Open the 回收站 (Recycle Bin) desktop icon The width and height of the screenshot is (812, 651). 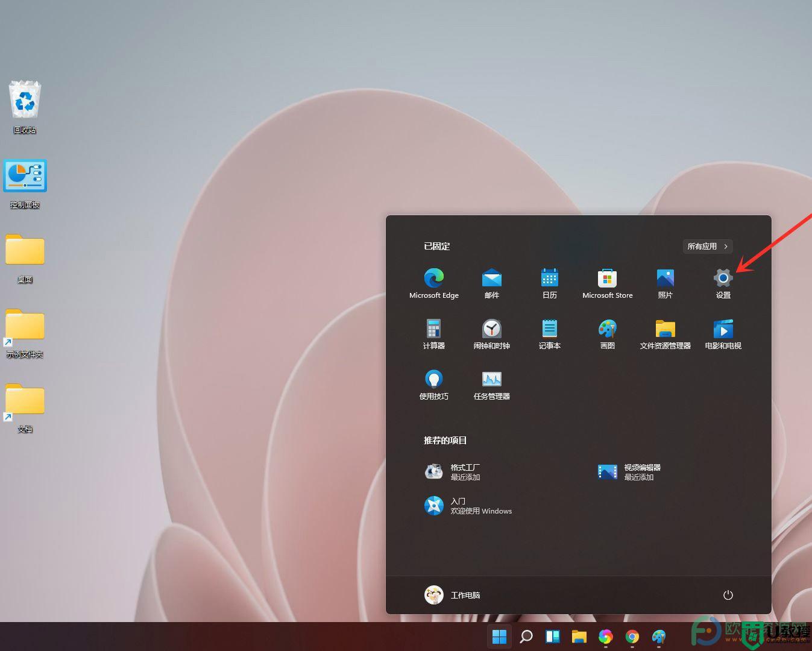pos(25,101)
